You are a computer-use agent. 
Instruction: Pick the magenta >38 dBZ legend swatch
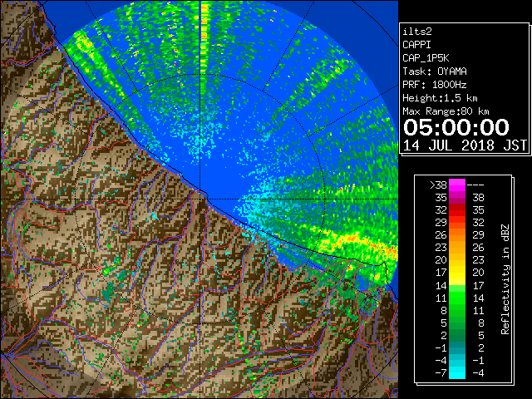[457, 185]
